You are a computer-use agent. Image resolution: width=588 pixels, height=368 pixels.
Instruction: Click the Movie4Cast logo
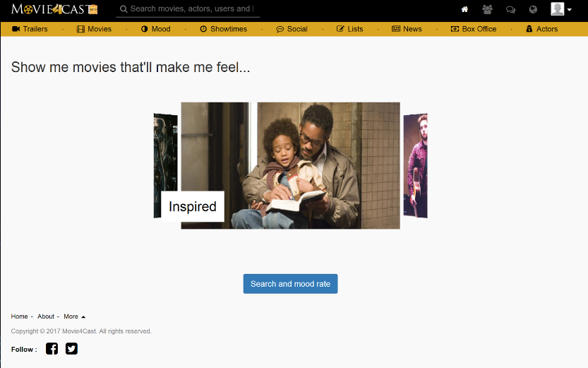[x=54, y=9]
